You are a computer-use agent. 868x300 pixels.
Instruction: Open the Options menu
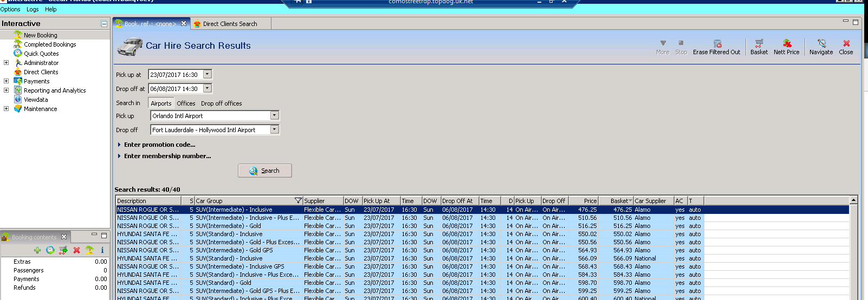10,9
